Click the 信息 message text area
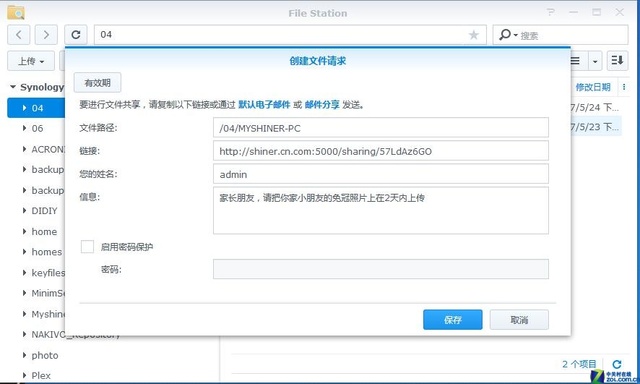 (x=381, y=211)
